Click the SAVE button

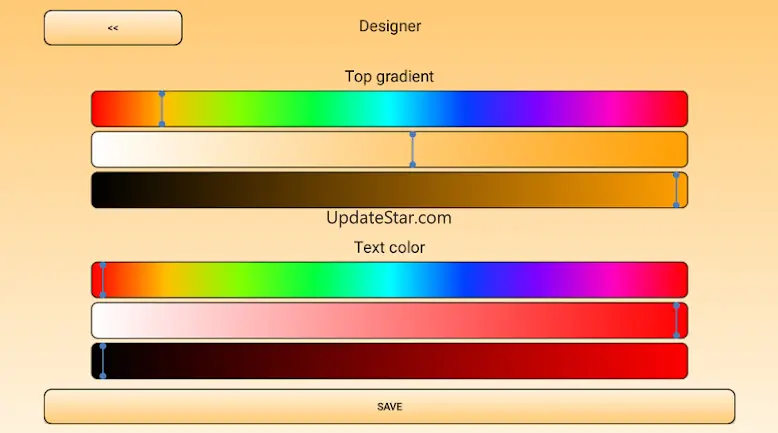coord(389,407)
